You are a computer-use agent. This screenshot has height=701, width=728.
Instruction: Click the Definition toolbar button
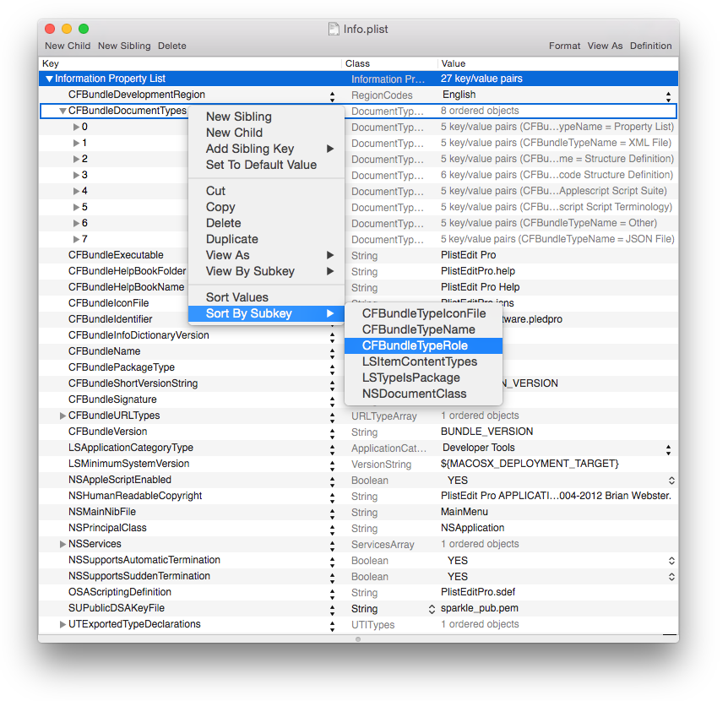[650, 46]
